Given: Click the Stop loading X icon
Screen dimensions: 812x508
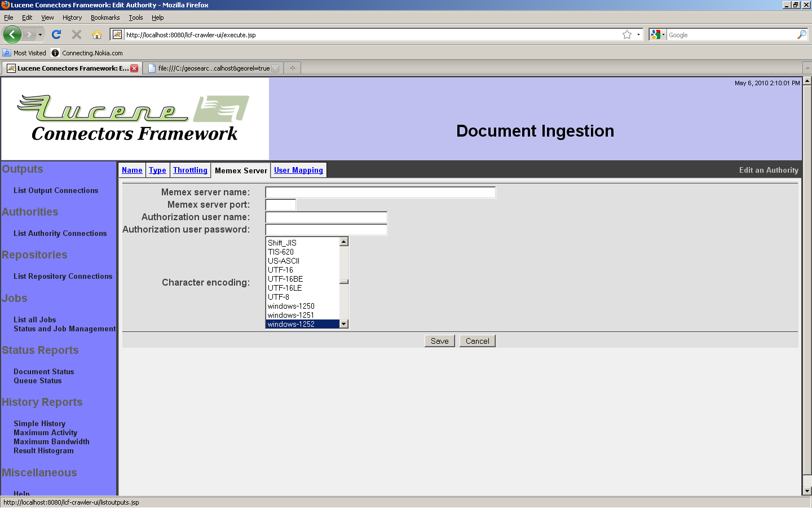Looking at the screenshot, I should (x=77, y=34).
